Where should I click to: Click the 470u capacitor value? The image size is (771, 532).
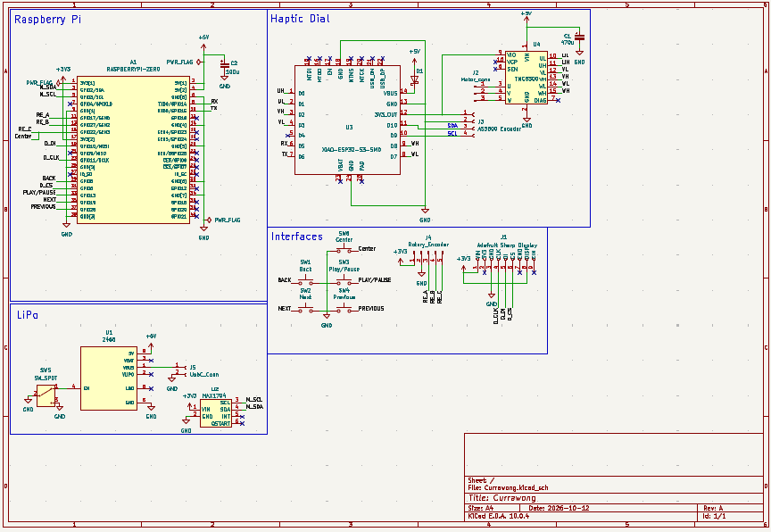pos(568,43)
